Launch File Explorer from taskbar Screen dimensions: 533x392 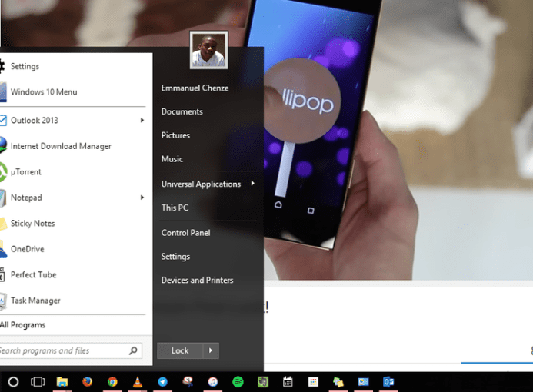click(x=62, y=382)
